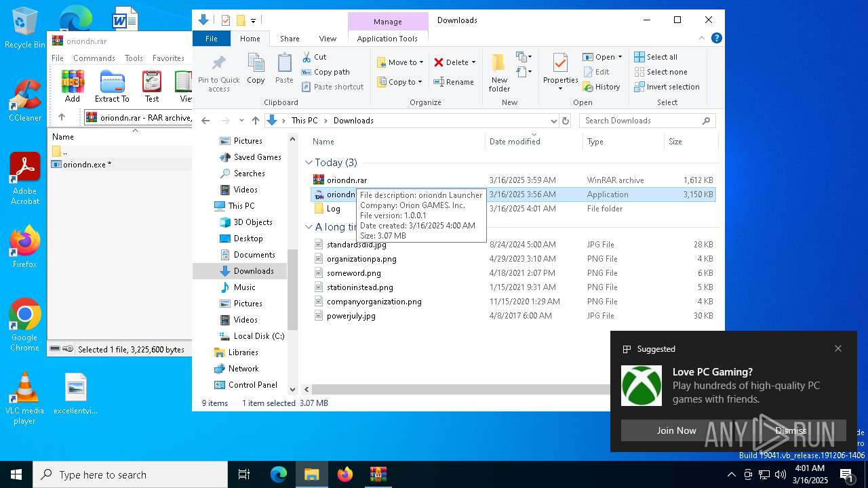Click Select none in ribbon
This screenshot has width=868, height=488.
click(660, 72)
